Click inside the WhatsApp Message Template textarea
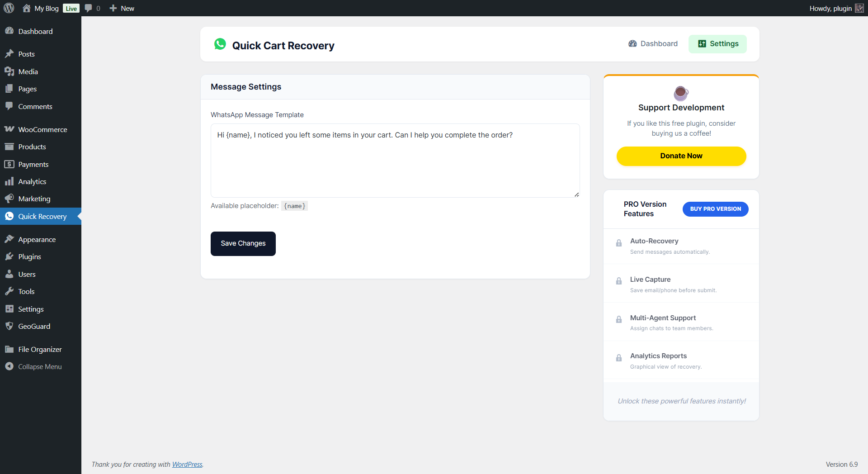 point(395,161)
